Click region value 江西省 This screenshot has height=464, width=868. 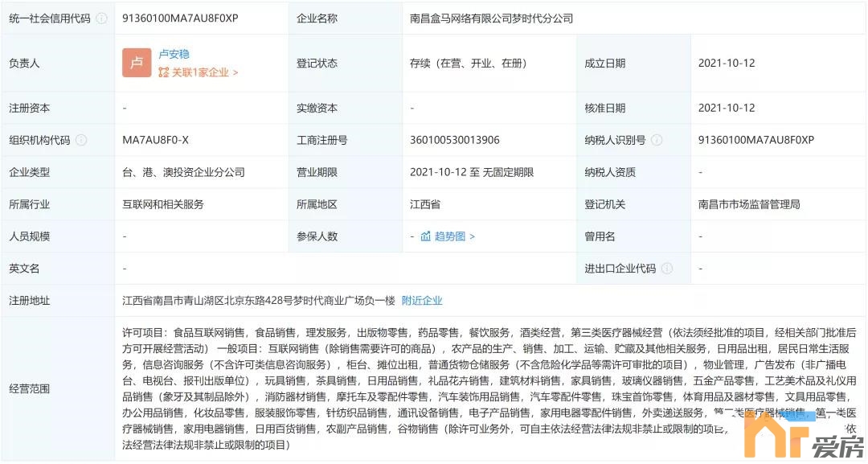[425, 204]
